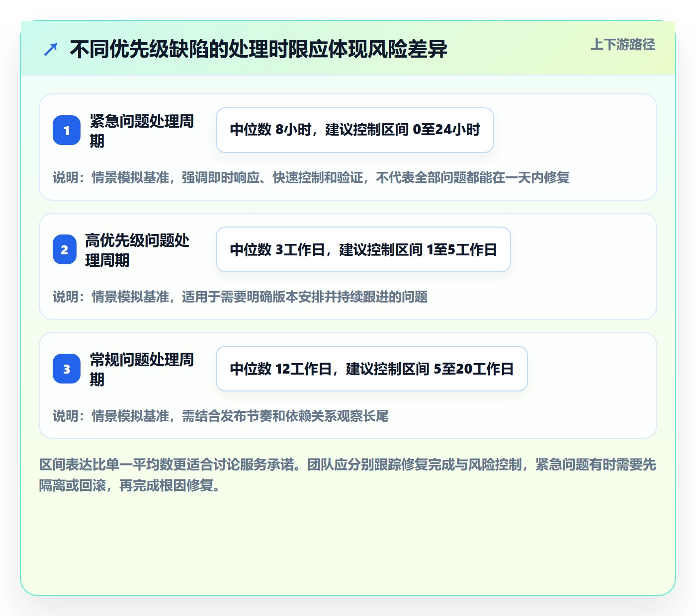Select the 上下游路径 label in header
The image size is (696, 616).
pyautogui.click(x=623, y=45)
